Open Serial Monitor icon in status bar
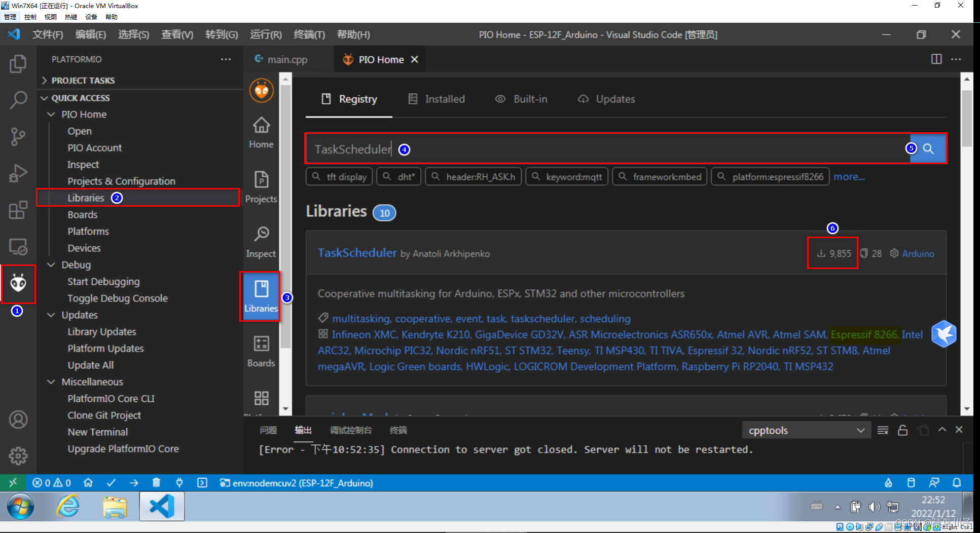The height and width of the screenshot is (533, 980). tap(179, 482)
